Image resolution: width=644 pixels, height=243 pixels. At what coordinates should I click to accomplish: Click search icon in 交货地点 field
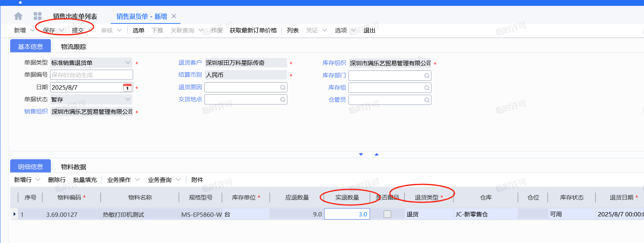[282, 100]
